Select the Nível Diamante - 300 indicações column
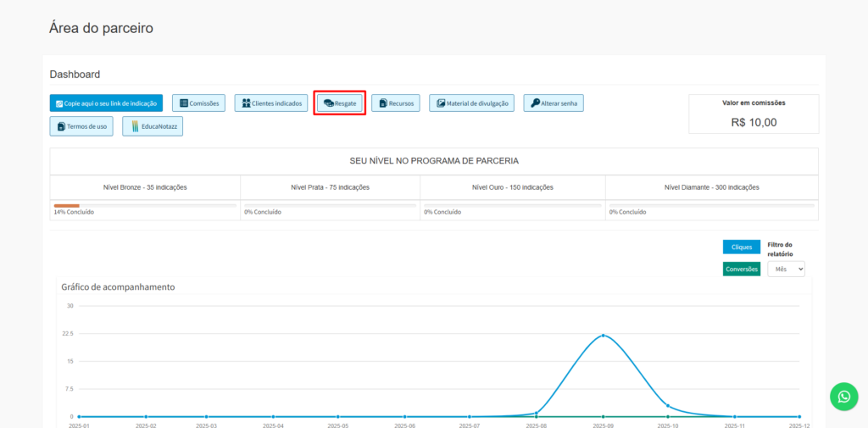 (x=711, y=187)
